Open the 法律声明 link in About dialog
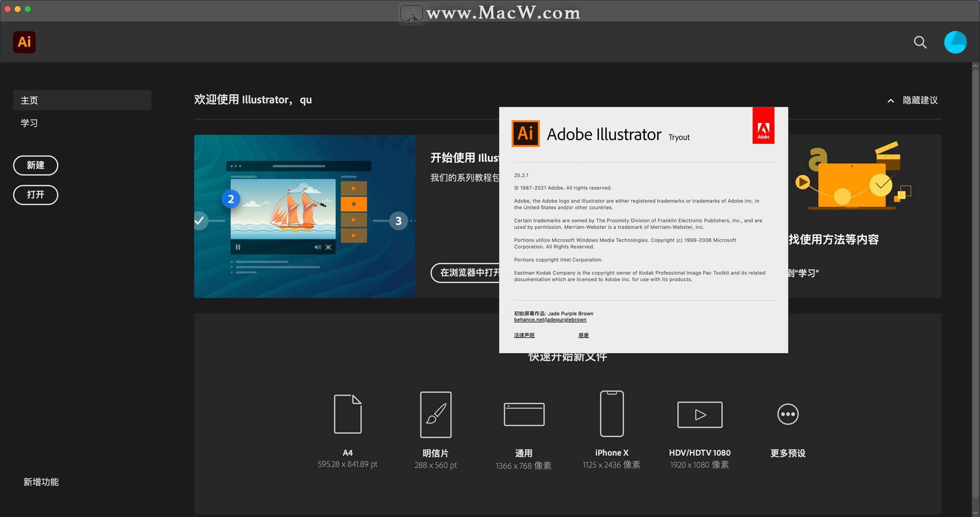The image size is (980, 517). click(524, 335)
